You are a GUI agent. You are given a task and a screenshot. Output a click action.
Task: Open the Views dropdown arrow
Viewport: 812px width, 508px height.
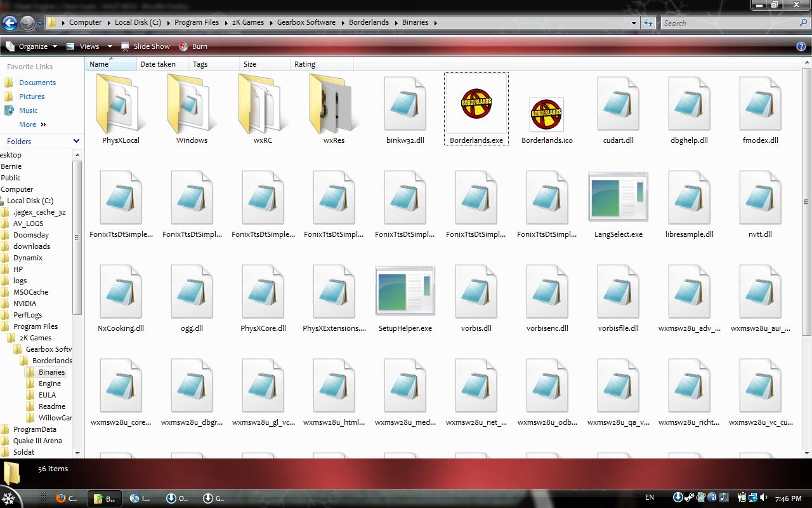click(110, 46)
